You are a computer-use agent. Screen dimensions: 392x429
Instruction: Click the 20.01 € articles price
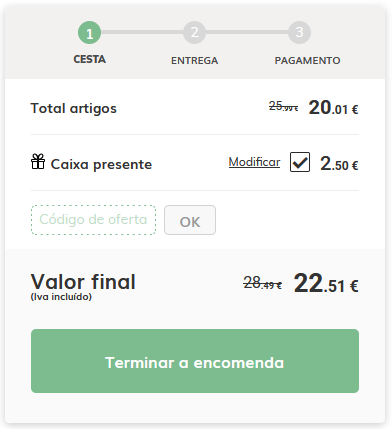333,108
